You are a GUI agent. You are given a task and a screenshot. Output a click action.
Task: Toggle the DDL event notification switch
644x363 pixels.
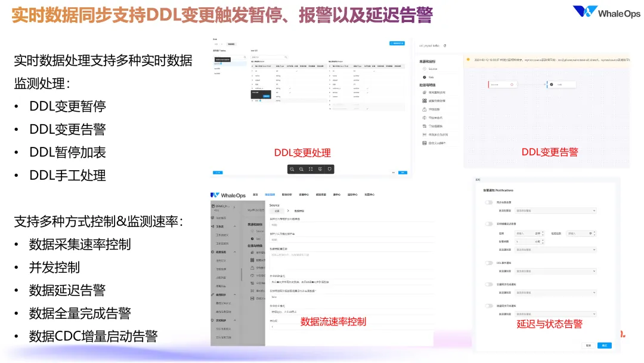(x=489, y=263)
